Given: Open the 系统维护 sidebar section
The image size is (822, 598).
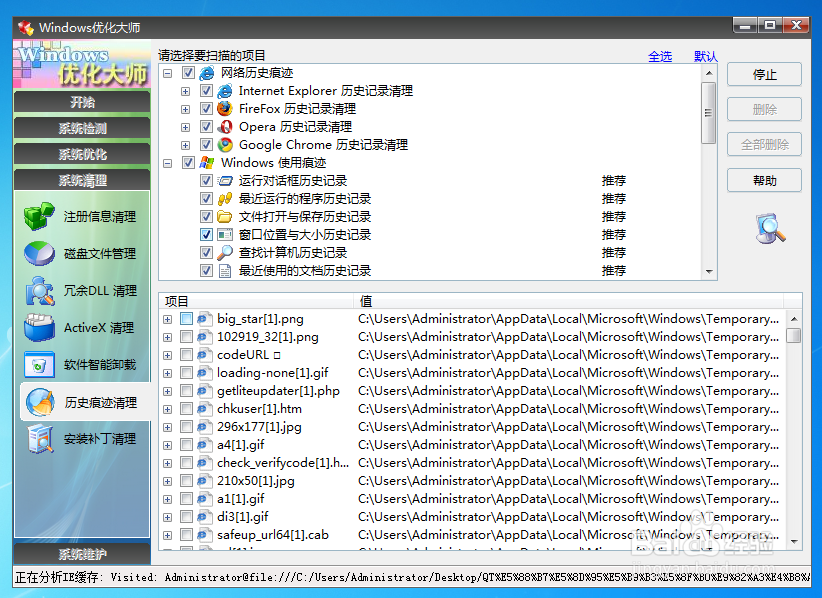Looking at the screenshot, I should 82,553.
